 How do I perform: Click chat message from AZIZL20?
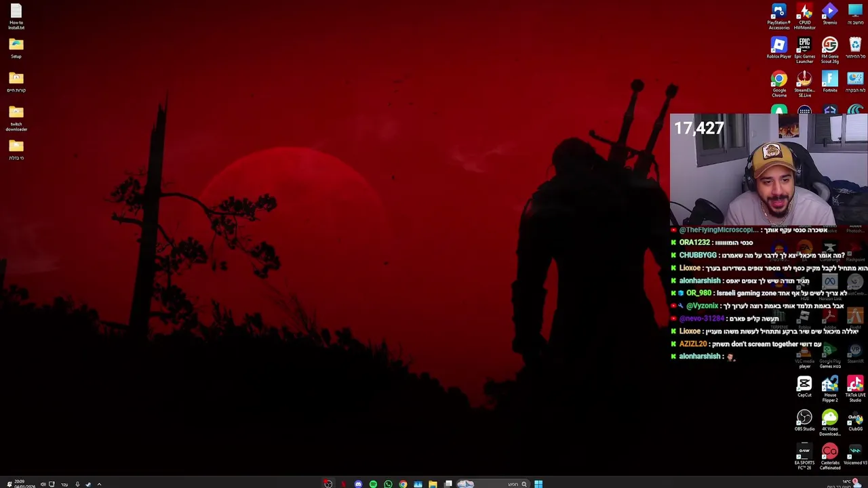tap(746, 344)
